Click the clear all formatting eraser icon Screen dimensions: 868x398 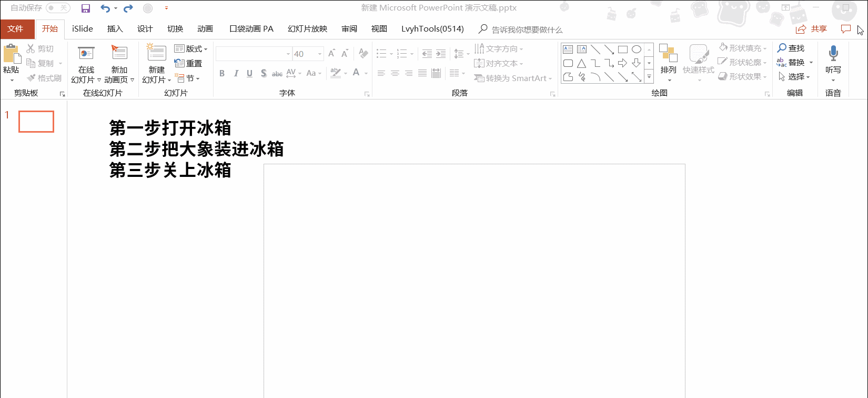pos(363,54)
